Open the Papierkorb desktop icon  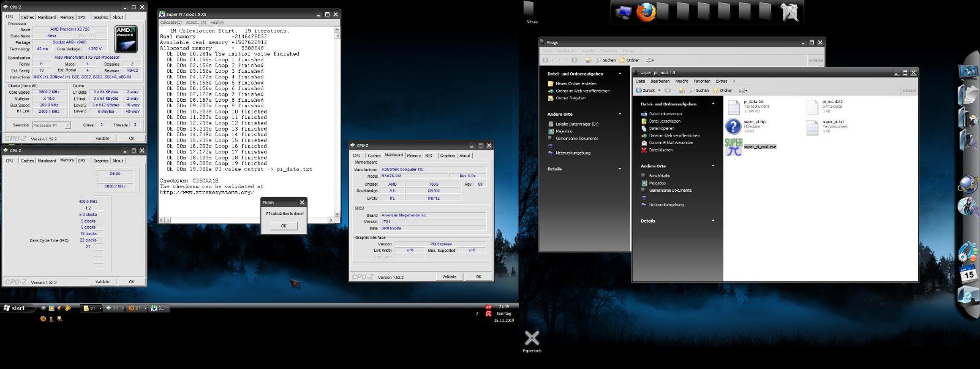(x=532, y=338)
